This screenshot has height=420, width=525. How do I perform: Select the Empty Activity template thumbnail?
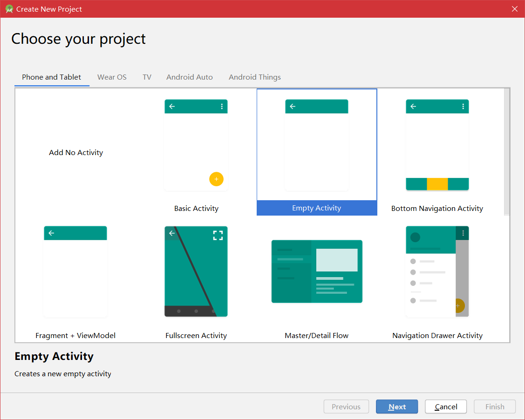316,145
